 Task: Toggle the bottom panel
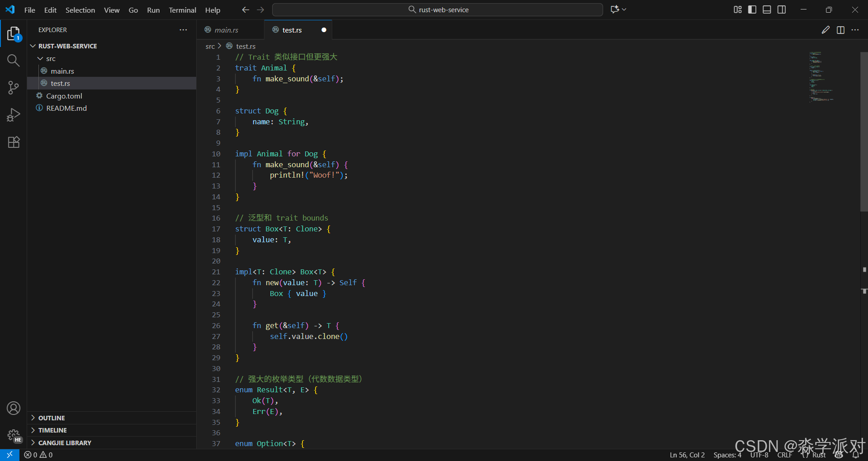coord(767,9)
